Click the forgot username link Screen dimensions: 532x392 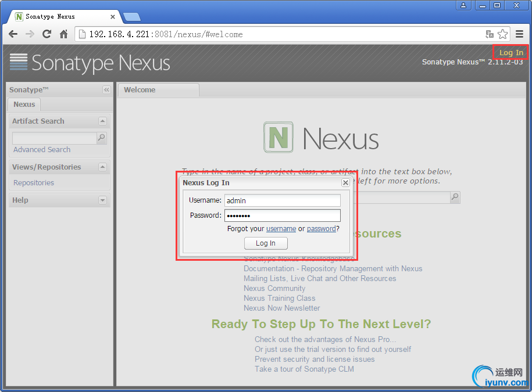pos(281,229)
